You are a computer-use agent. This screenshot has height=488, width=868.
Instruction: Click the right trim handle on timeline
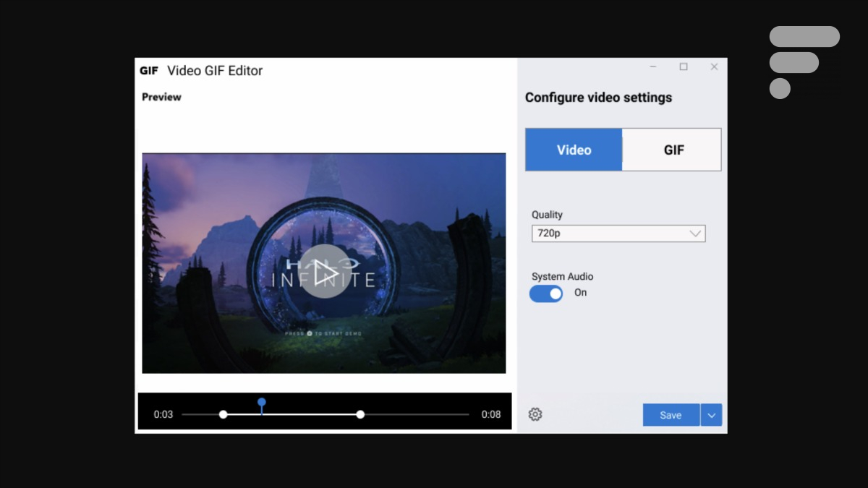point(360,414)
